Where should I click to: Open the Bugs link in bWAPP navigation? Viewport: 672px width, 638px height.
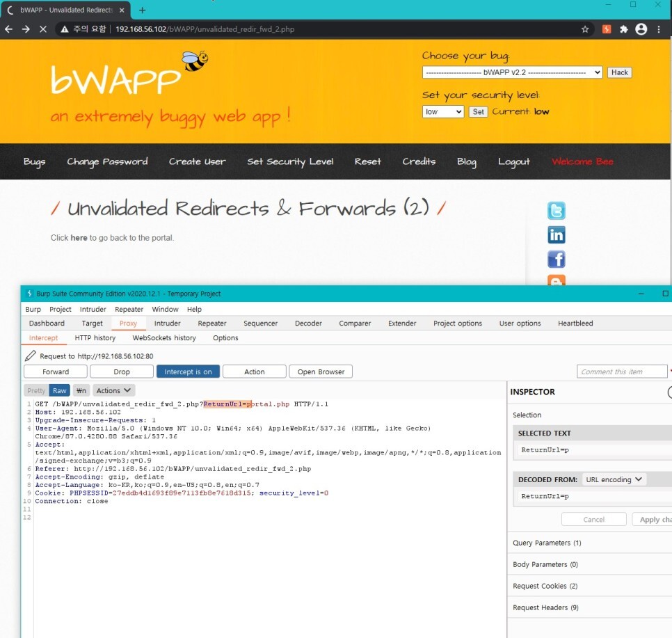[34, 161]
